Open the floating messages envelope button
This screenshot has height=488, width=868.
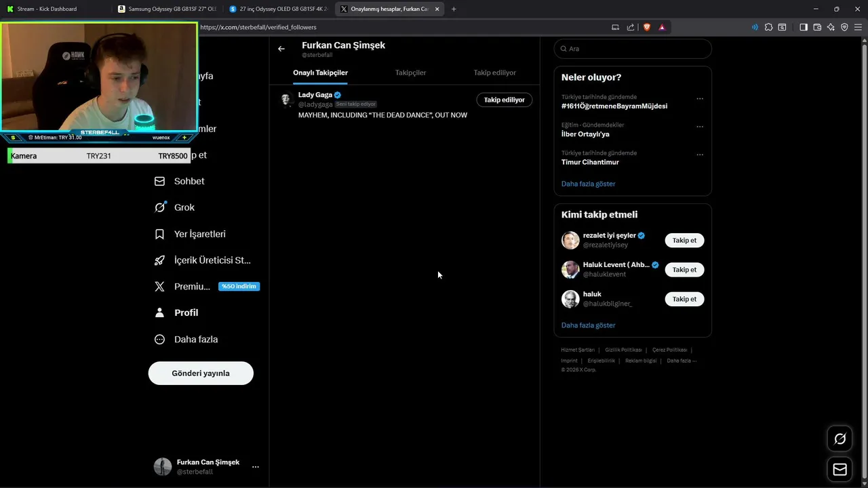840,469
